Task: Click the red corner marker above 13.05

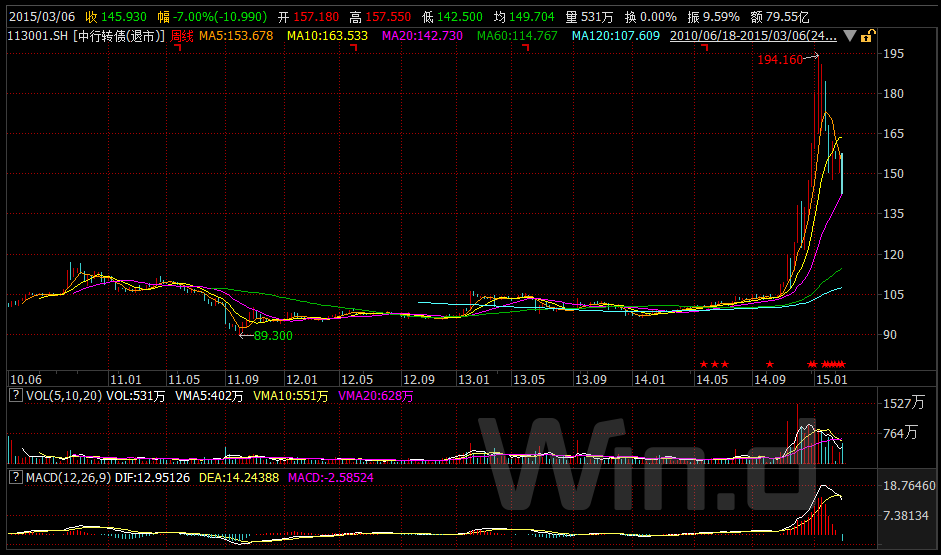Action: coord(526,47)
